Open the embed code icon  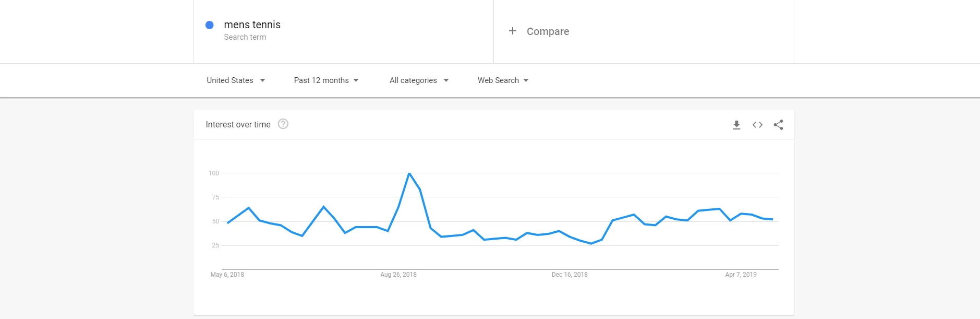point(757,125)
